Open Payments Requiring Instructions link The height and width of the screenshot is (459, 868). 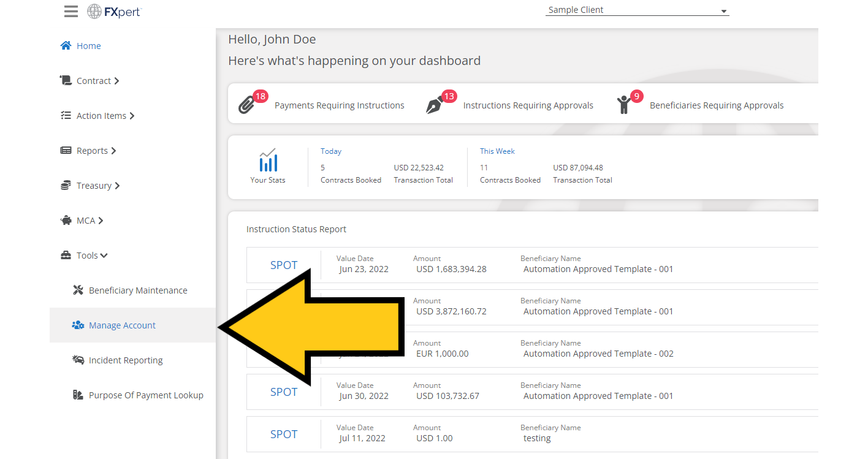coord(340,105)
